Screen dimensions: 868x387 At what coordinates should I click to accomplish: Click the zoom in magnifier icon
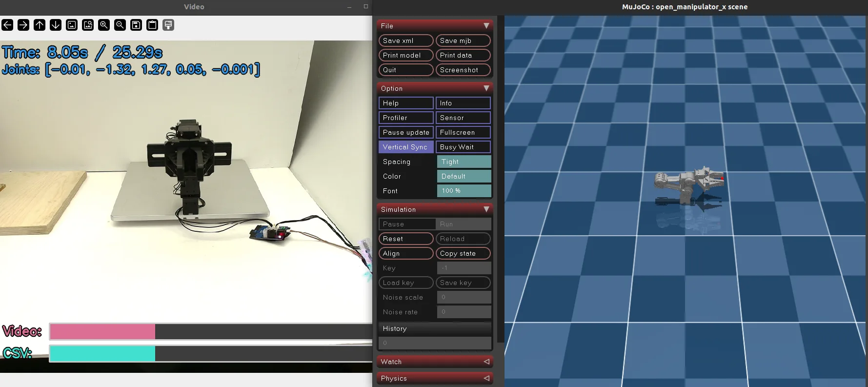point(104,25)
